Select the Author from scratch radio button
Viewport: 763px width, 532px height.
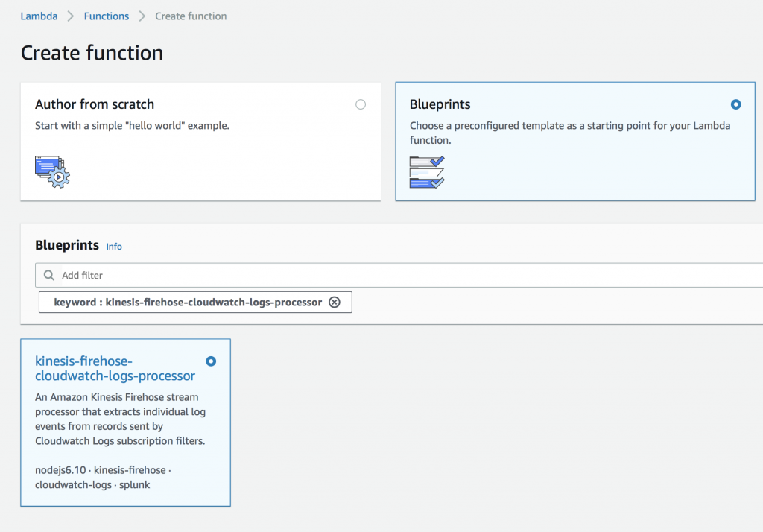361,104
